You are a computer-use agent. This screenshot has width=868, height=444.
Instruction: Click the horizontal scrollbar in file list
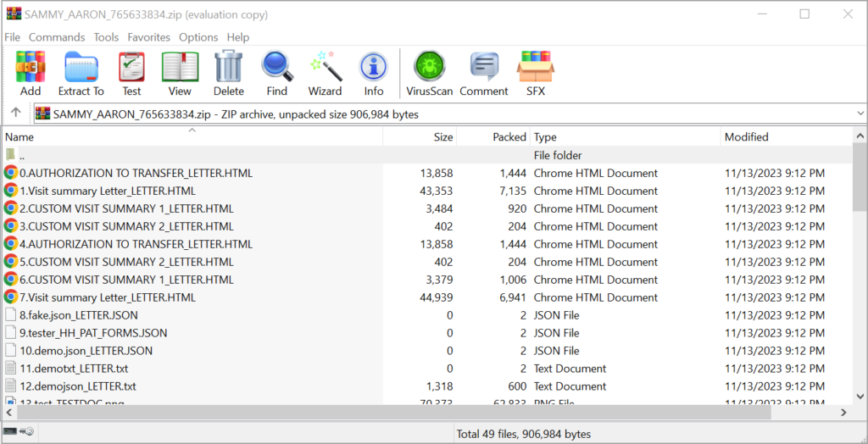424,412
